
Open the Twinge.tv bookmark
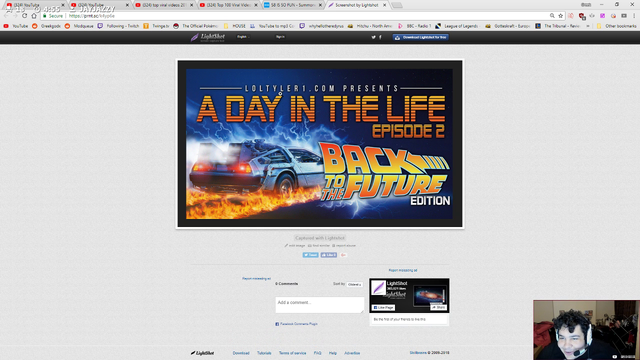tap(156, 26)
